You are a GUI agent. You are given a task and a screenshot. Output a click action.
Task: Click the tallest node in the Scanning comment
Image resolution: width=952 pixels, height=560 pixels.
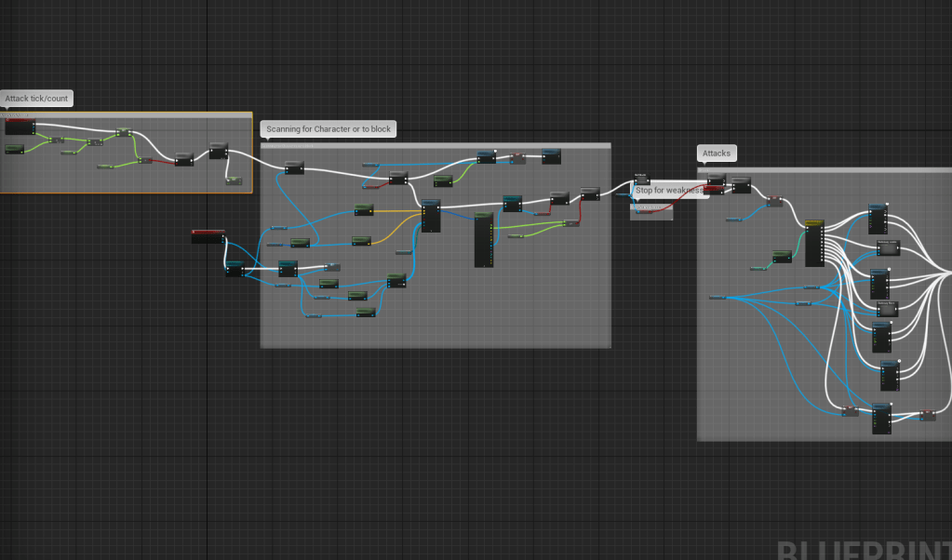pyautogui.click(x=484, y=240)
